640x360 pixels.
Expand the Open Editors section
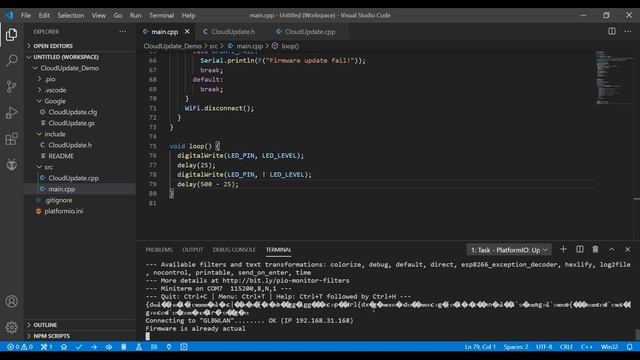(x=80, y=46)
